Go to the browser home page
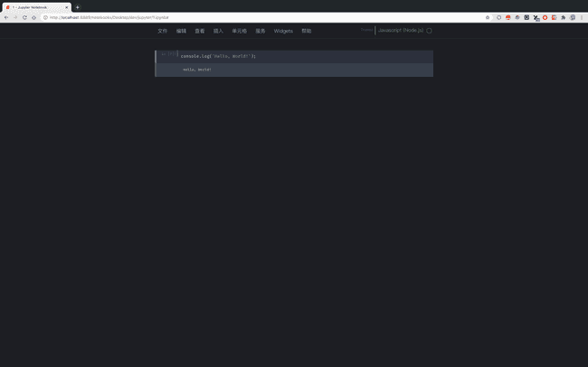This screenshot has height=367, width=588. 34,17
